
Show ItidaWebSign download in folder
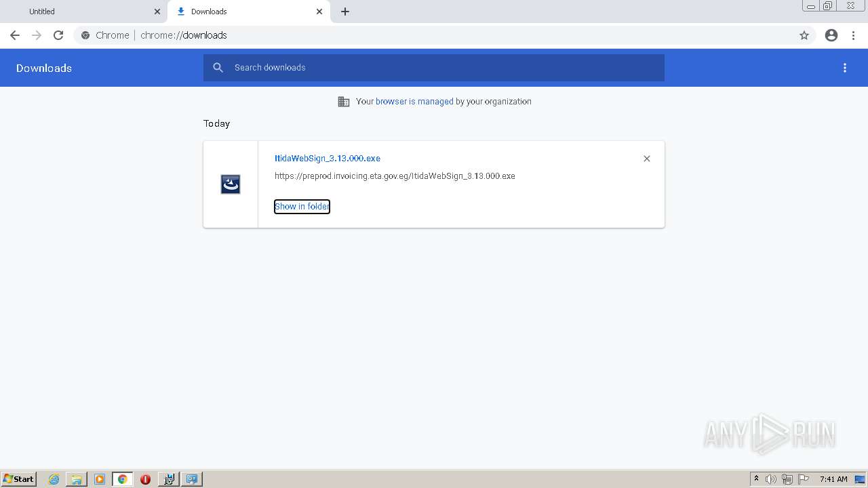click(x=302, y=207)
